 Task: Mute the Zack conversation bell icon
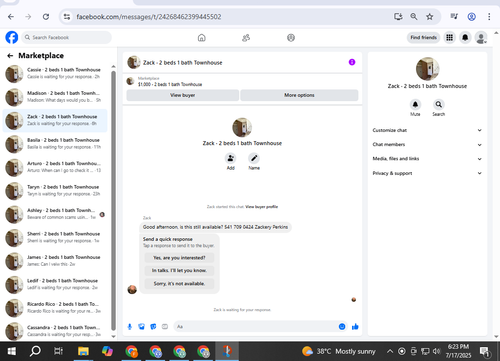click(x=415, y=105)
